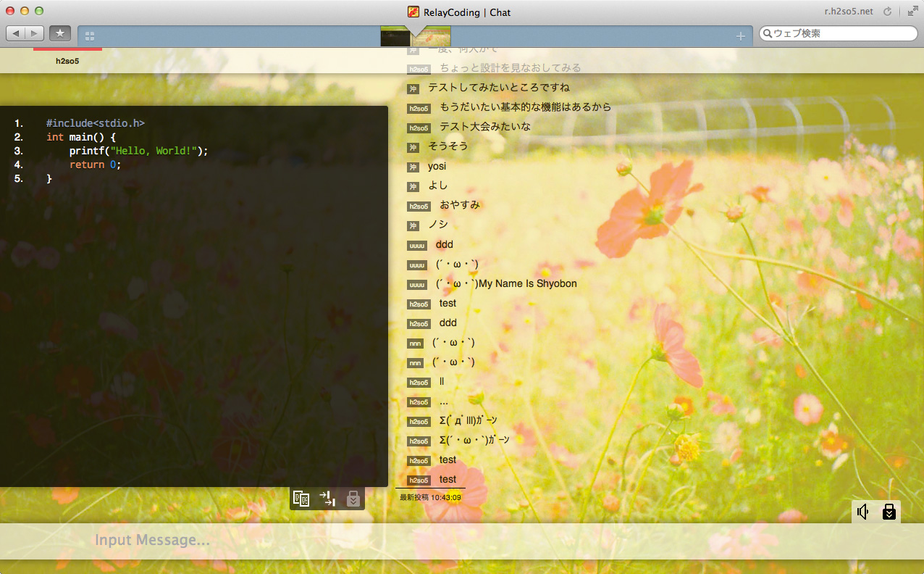
Task: Enter full screen with the expand arrows
Action: (x=912, y=11)
